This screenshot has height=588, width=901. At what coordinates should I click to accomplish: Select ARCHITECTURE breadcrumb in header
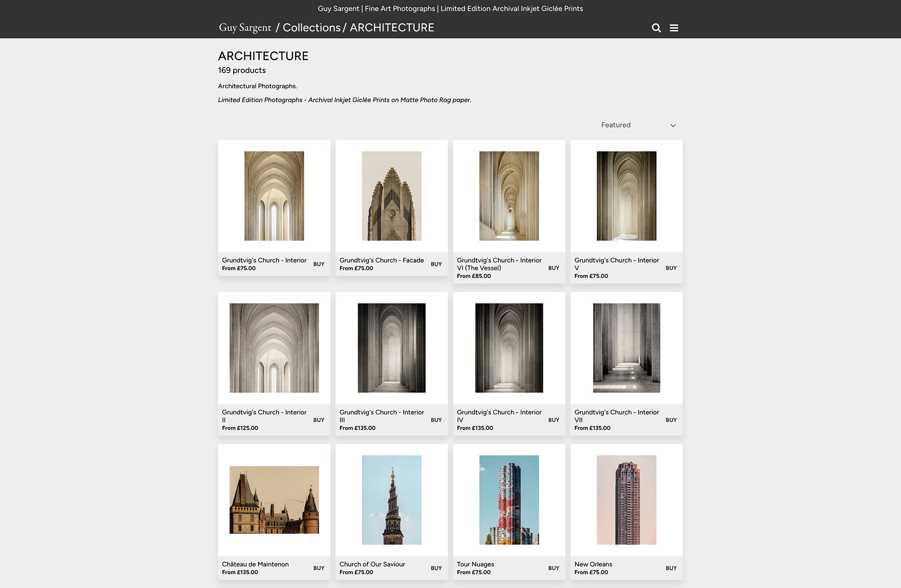(392, 28)
